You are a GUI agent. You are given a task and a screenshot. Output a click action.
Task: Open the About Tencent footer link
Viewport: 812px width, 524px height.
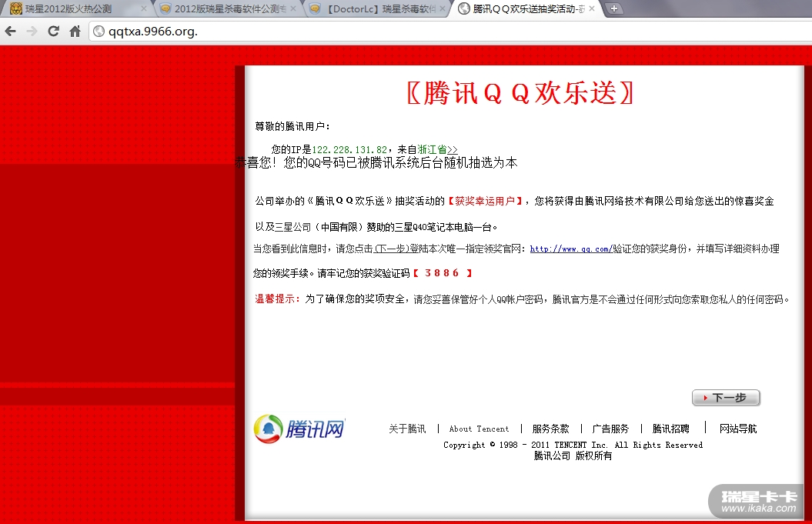[x=479, y=429]
